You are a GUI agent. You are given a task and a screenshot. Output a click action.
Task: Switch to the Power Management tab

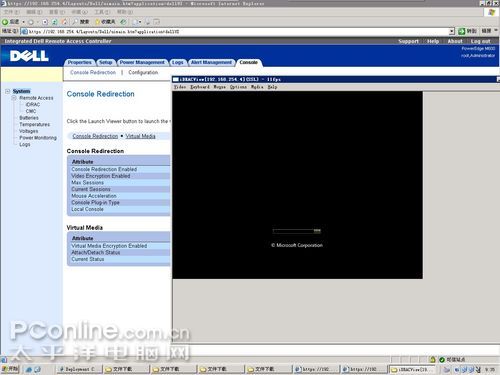[x=142, y=62]
